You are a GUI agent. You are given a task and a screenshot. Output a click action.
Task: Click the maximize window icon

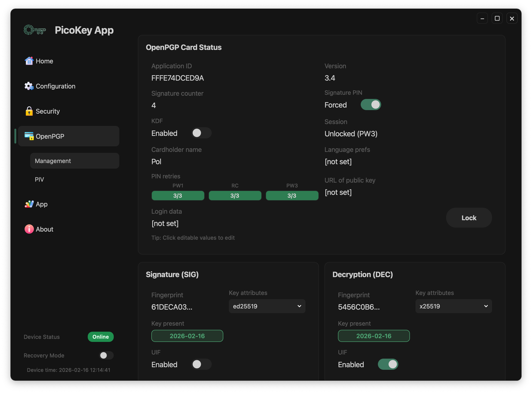497,18
